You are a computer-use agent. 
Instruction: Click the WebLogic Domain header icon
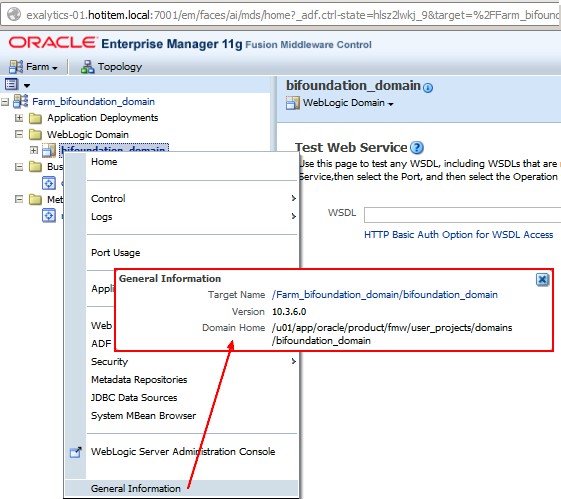click(293, 103)
